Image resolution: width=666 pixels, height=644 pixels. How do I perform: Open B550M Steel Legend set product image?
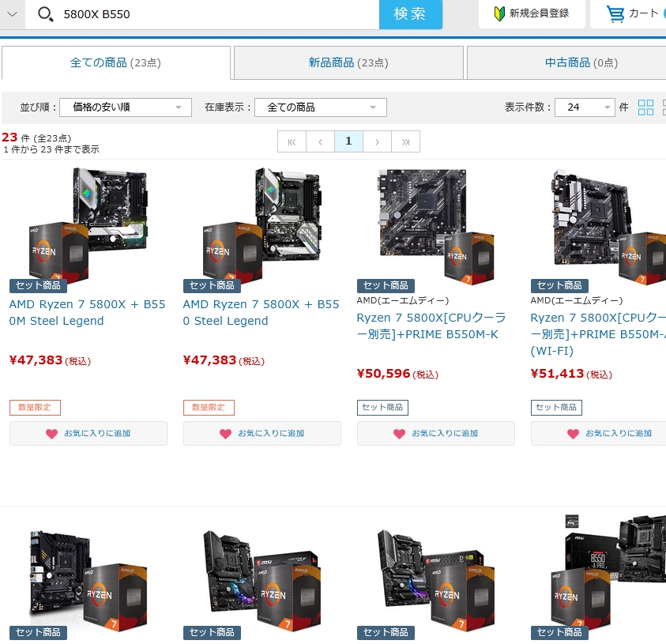(88, 225)
